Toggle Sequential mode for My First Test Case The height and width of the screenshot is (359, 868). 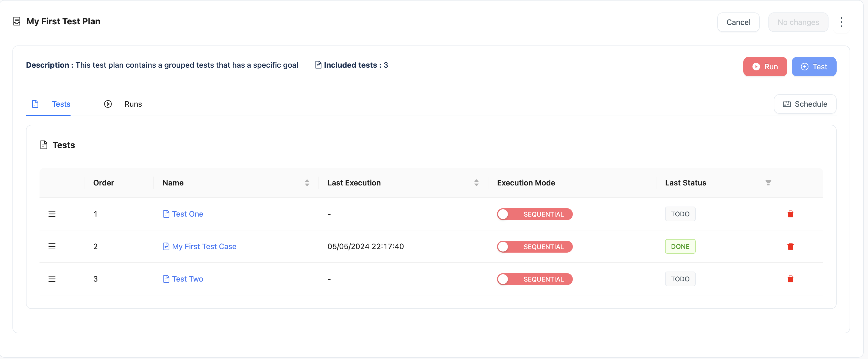pos(535,246)
